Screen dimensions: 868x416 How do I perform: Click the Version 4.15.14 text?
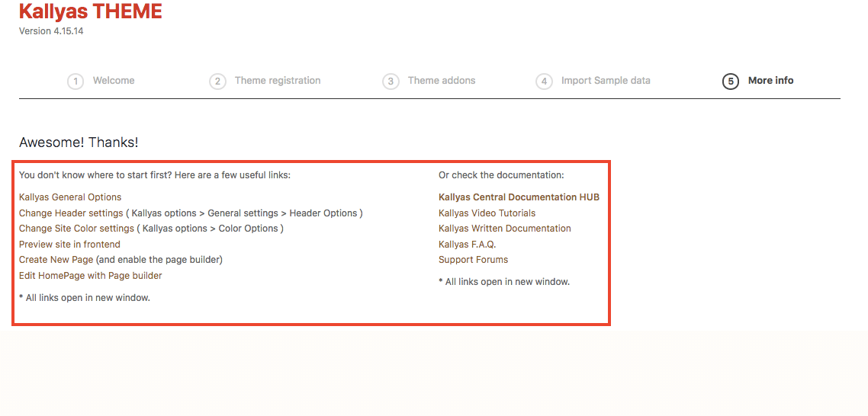[x=51, y=31]
